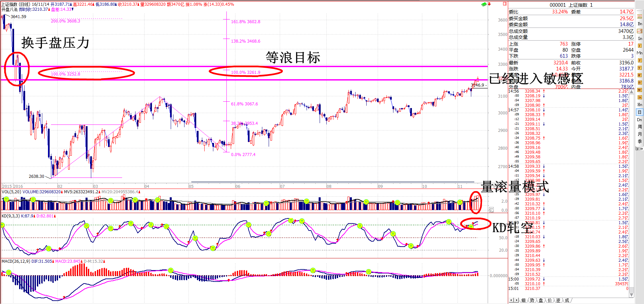The image size is (644, 304).
Task: Click the 138.2% 3468.6 Fibonacci label
Action: [x=246, y=41]
